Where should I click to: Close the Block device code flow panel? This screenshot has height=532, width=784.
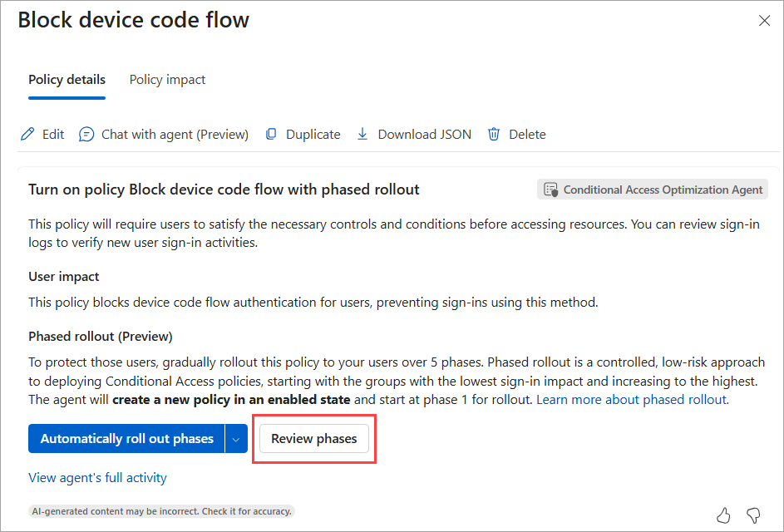(x=764, y=21)
